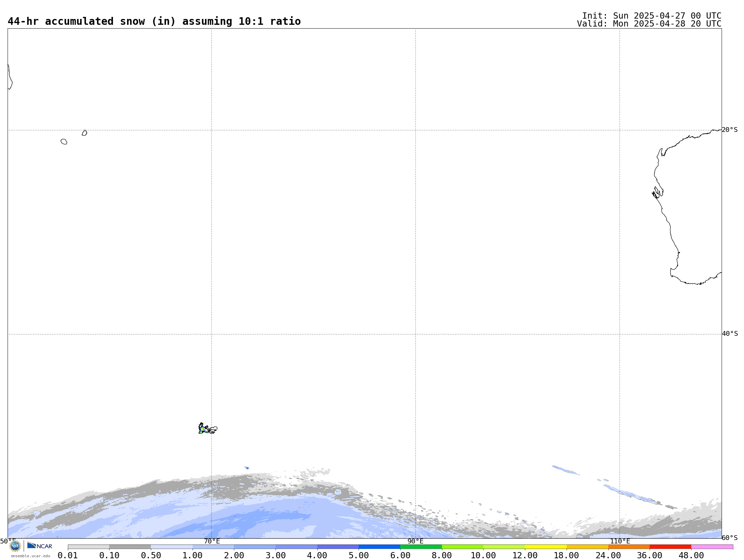Click the 40°S latitude label
Image resolution: width=744 pixels, height=560 pixels.
[730, 334]
